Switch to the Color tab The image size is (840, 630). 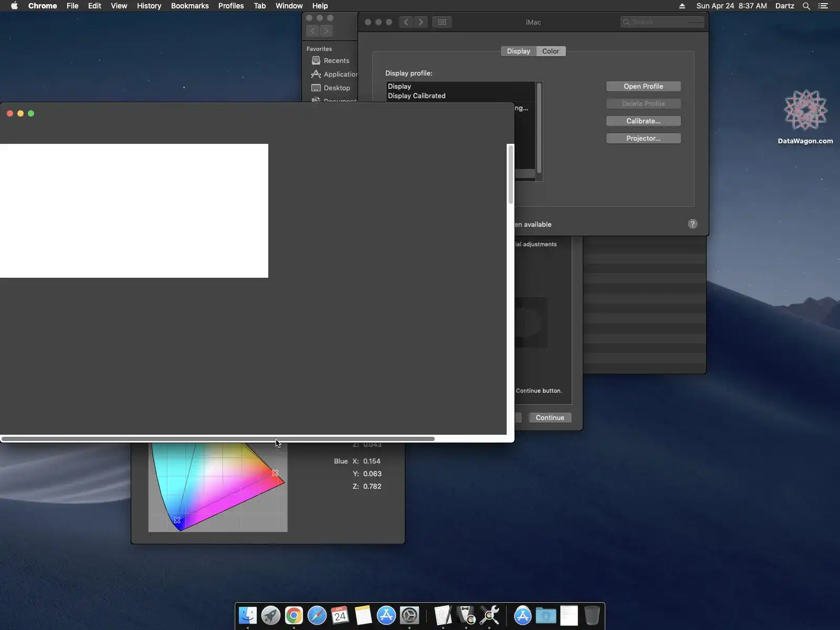[551, 51]
